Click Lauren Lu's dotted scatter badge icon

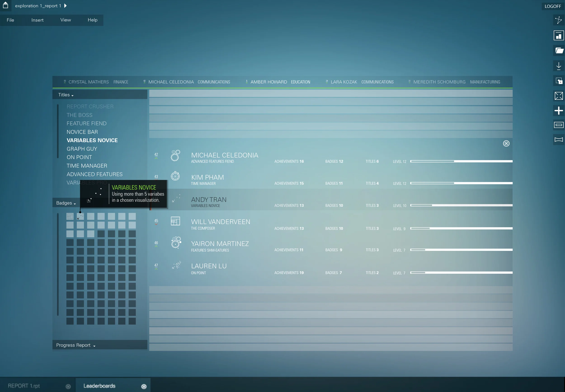(177, 265)
